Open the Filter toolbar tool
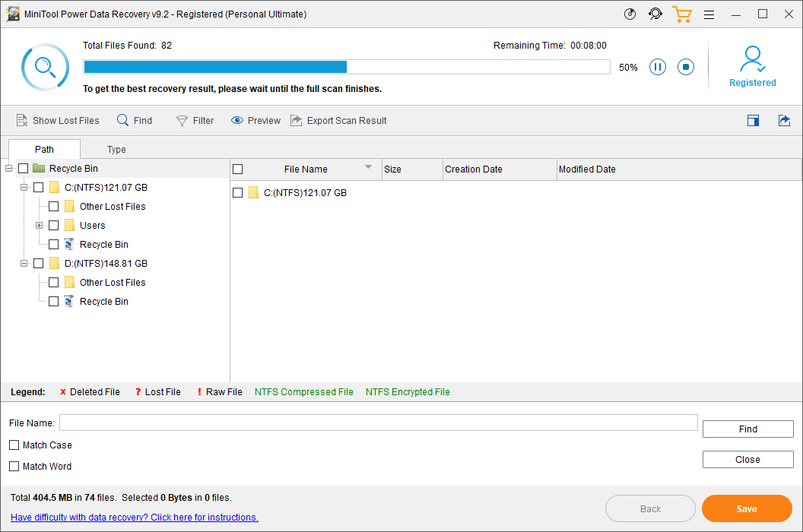The image size is (803, 532). point(195,120)
